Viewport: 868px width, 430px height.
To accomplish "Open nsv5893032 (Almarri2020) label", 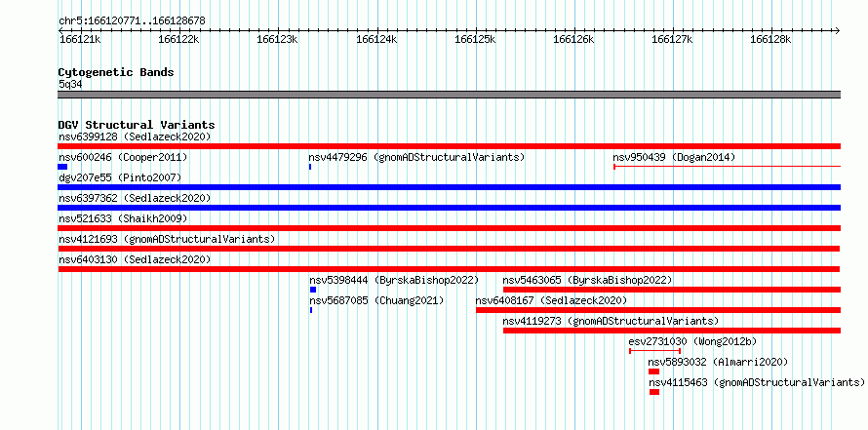I will [718, 362].
